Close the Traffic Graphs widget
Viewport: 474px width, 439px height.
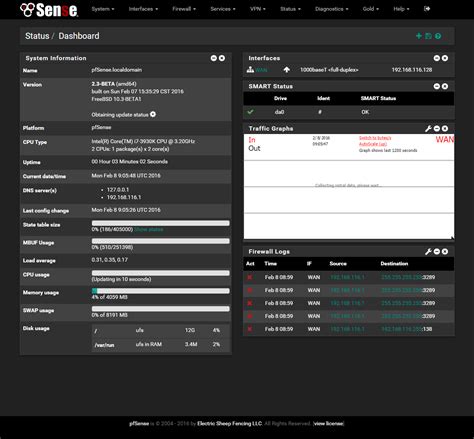point(445,128)
